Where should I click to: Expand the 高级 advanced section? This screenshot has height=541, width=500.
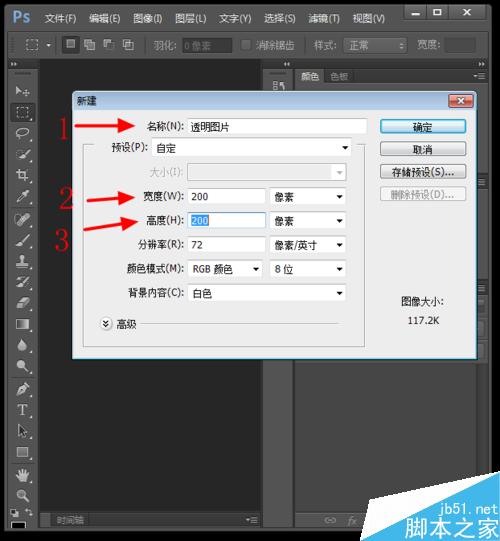pyautogui.click(x=106, y=324)
